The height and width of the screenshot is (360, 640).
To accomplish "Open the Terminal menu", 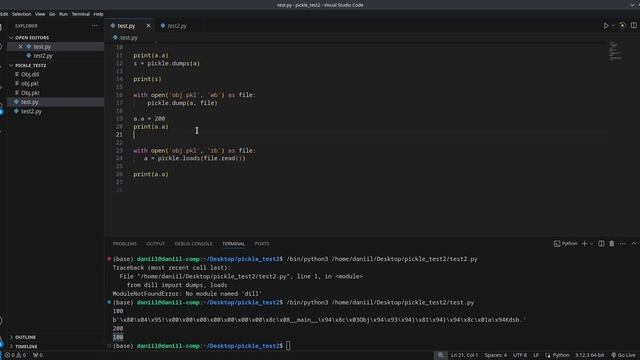I will coord(80,14).
